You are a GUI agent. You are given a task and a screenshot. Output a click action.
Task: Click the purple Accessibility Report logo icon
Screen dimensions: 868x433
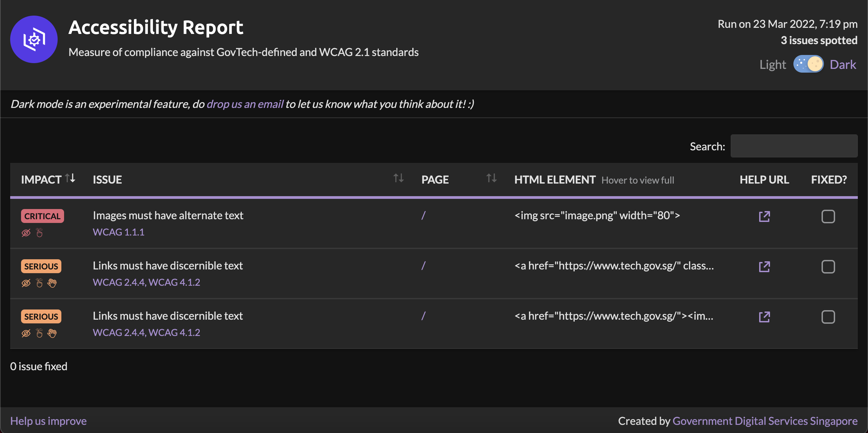tap(34, 39)
